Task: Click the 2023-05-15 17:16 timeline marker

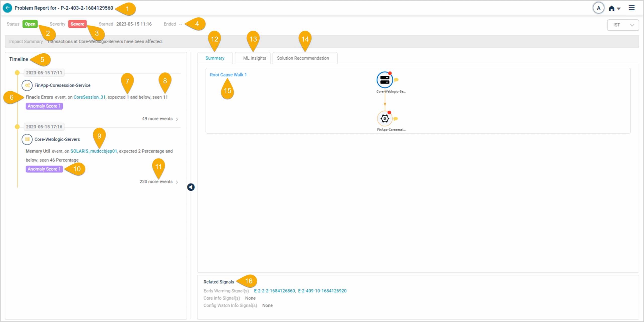Action: coord(17,127)
